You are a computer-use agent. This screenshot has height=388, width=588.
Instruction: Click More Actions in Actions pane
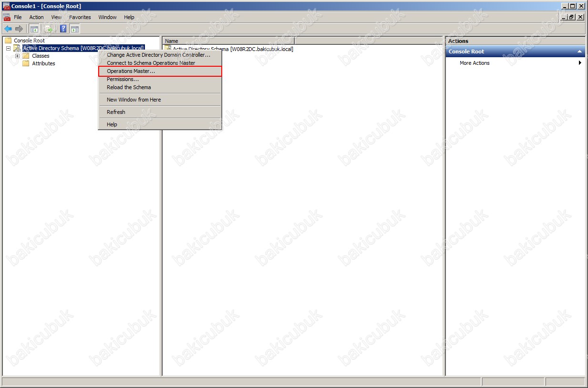475,63
